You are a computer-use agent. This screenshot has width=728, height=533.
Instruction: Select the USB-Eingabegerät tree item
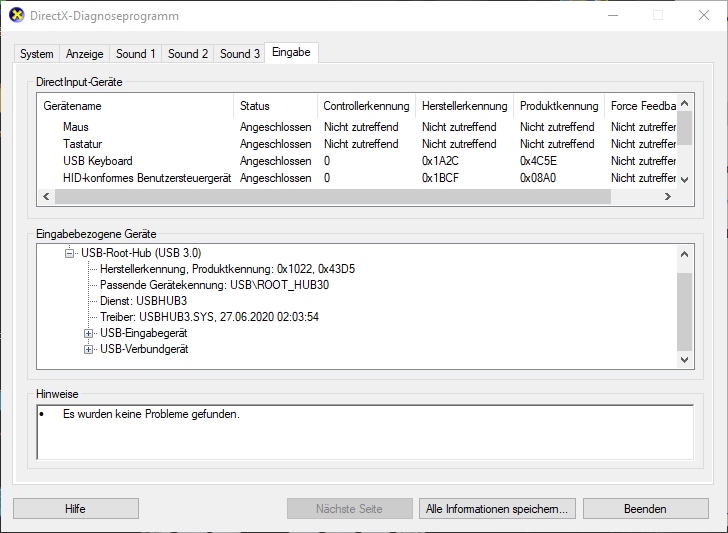(144, 333)
